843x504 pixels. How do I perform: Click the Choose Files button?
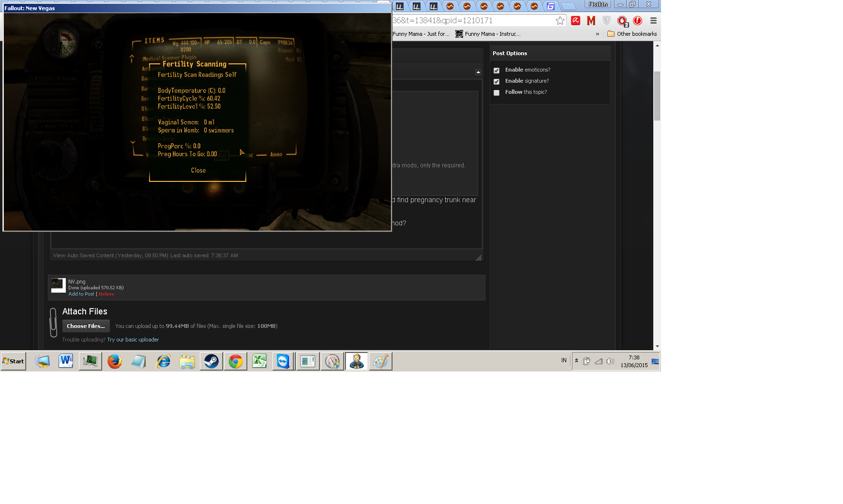click(86, 326)
